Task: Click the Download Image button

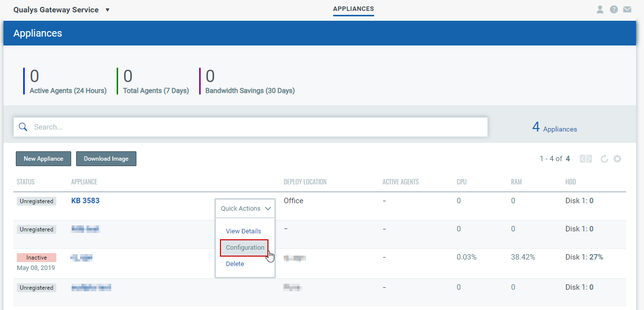Action: (x=106, y=158)
